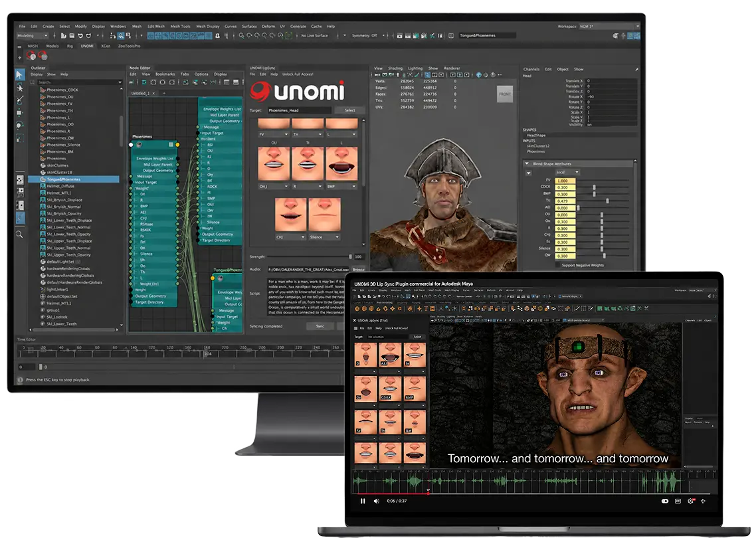Add a new Node Editor tab with plus

(x=164, y=93)
